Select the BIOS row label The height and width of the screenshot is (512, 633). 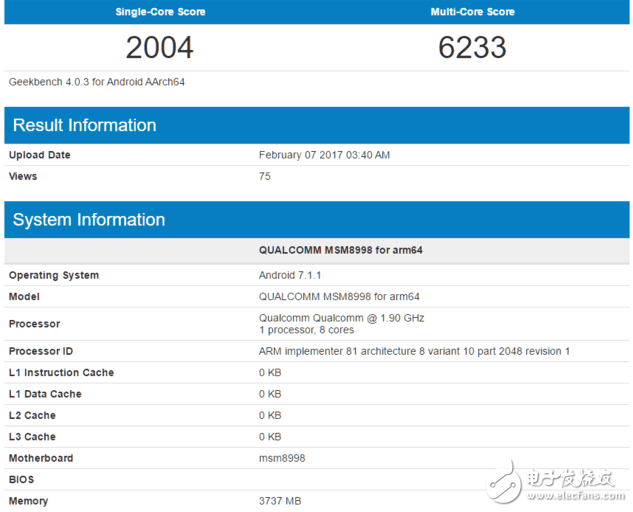22,479
